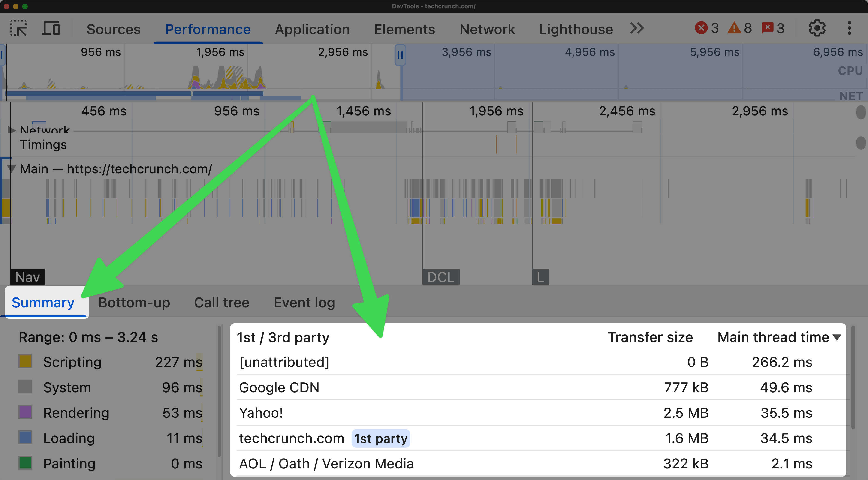Image resolution: width=868 pixels, height=480 pixels.
Task: Click the Painting green color swatch
Action: 25,463
